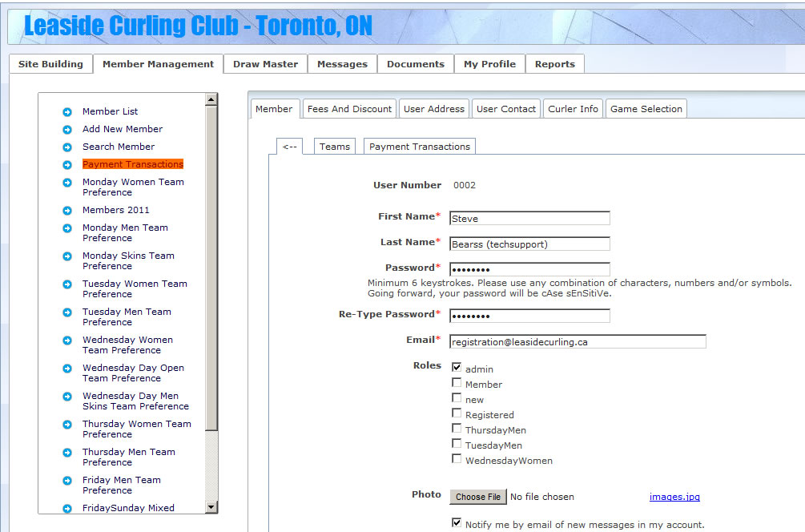Screen dimensions: 805x532
Task: Open Thursday Men Team Preference link
Action: coord(129,457)
